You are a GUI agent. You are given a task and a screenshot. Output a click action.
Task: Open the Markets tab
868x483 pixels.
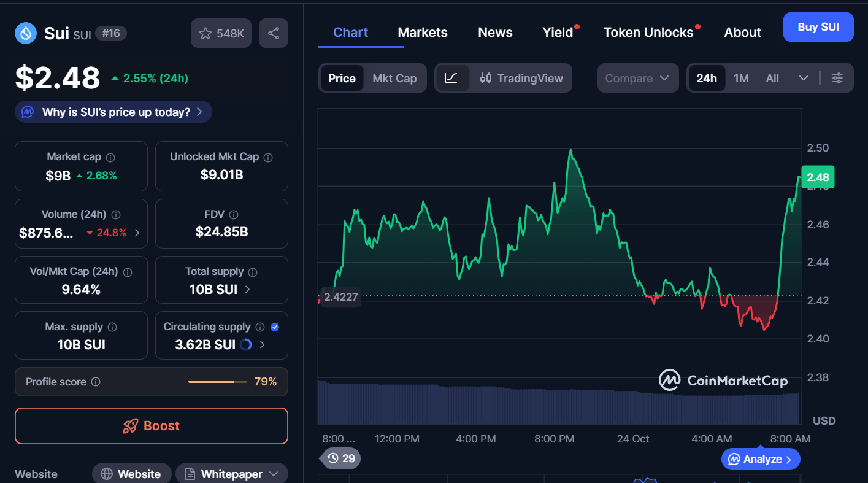pyautogui.click(x=423, y=33)
